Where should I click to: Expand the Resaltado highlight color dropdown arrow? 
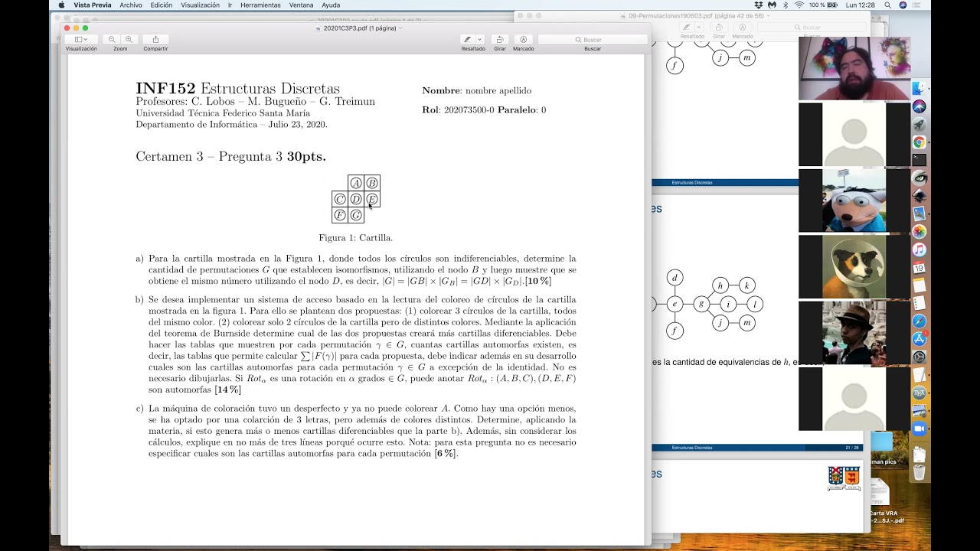click(480, 39)
